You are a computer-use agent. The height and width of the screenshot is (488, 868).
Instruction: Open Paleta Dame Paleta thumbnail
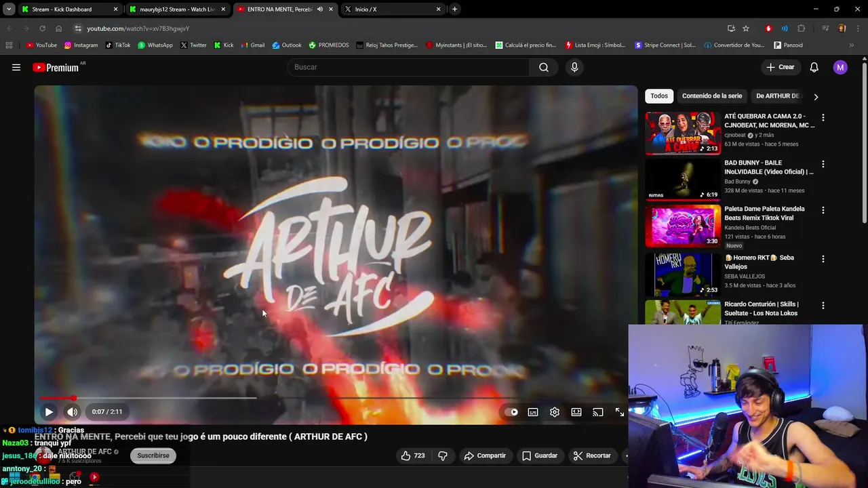pyautogui.click(x=683, y=226)
